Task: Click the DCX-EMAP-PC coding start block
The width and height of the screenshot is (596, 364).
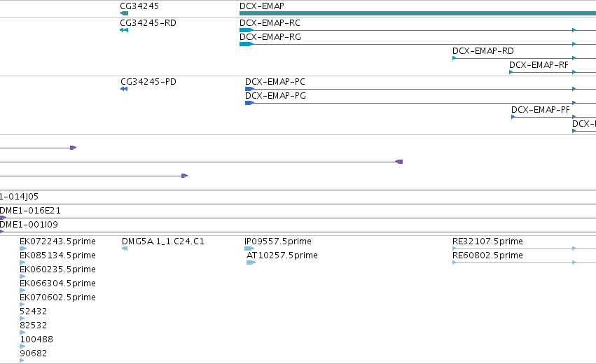Action: (249, 89)
